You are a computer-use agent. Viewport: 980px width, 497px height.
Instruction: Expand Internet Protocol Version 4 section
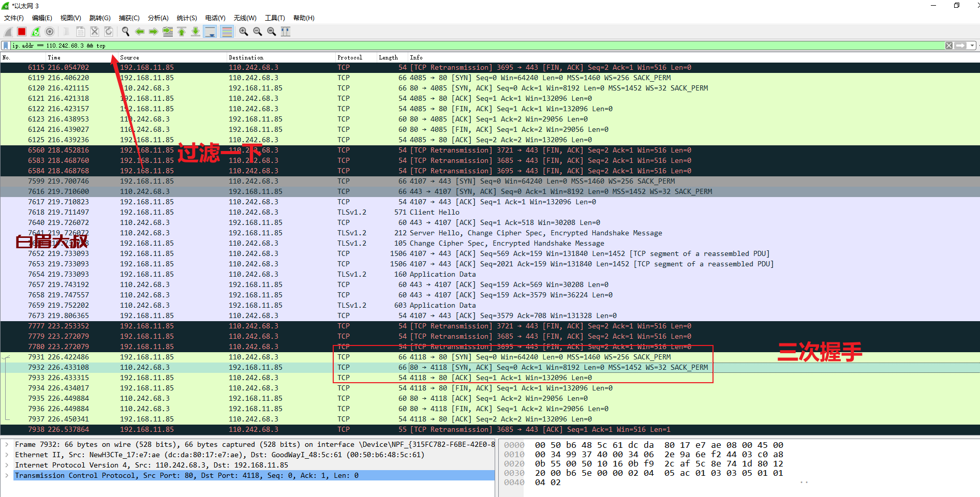pos(7,465)
